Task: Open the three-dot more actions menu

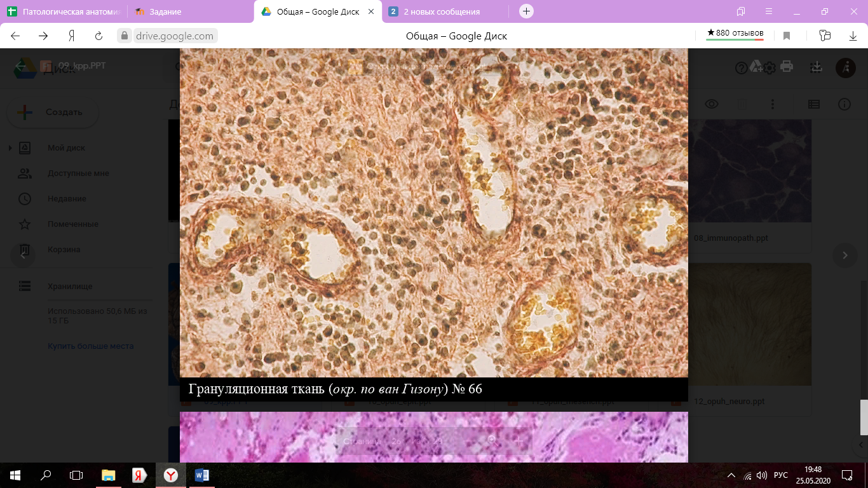Action: tap(773, 104)
